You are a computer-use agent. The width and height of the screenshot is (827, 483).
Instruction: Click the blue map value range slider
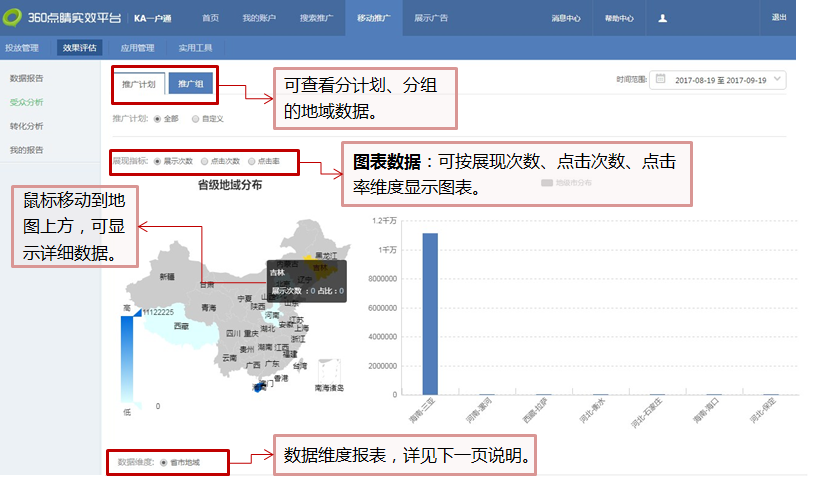(127, 360)
